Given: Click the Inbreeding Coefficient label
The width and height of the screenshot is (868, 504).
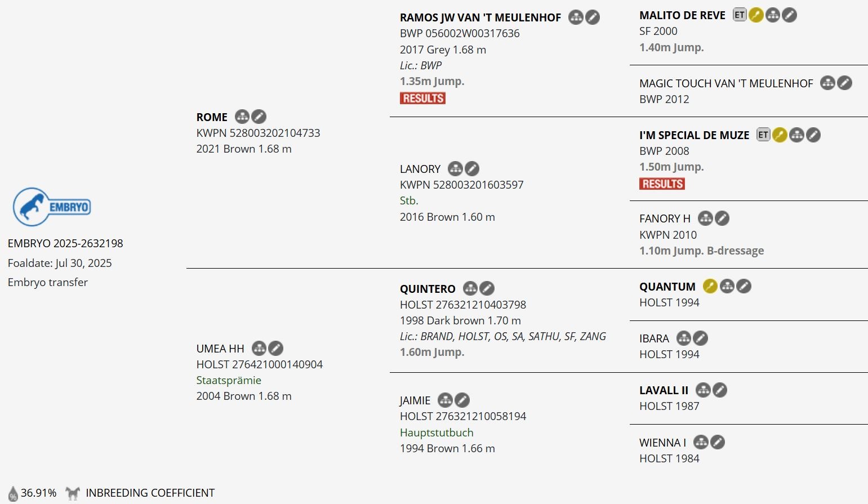Looking at the screenshot, I should pyautogui.click(x=150, y=493).
